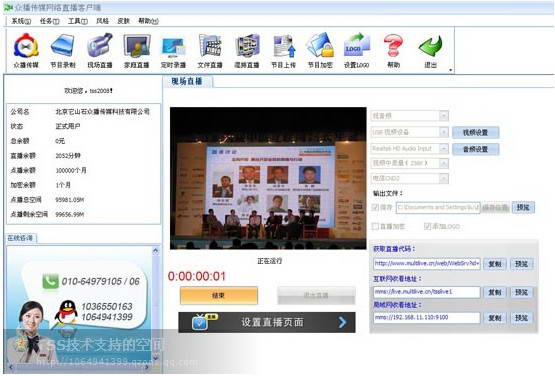This screenshot has width=555, height=376.
Task: Toggle the 添加LOGO checkbox
Action: pos(428,226)
